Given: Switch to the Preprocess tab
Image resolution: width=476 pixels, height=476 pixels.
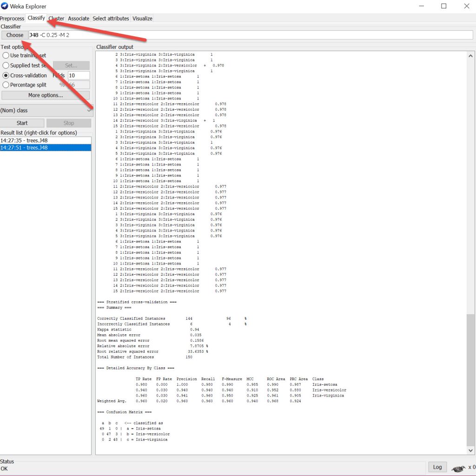Looking at the screenshot, I should point(12,19).
